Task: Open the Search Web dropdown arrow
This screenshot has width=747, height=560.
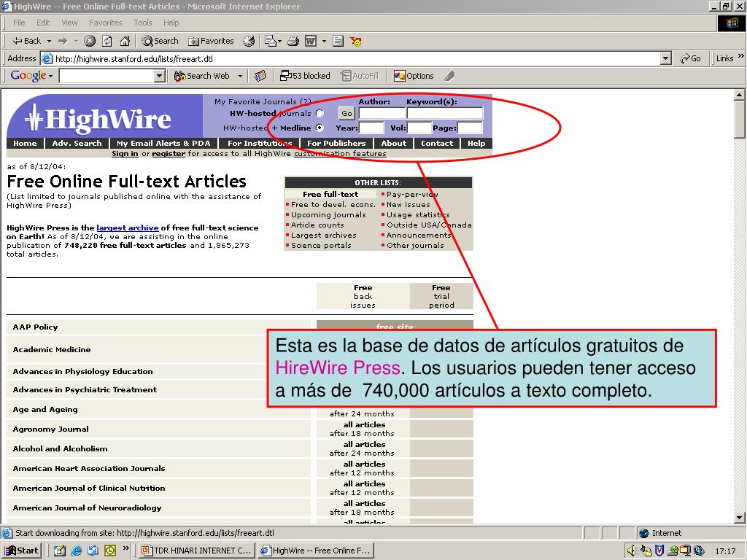Action: (x=240, y=76)
